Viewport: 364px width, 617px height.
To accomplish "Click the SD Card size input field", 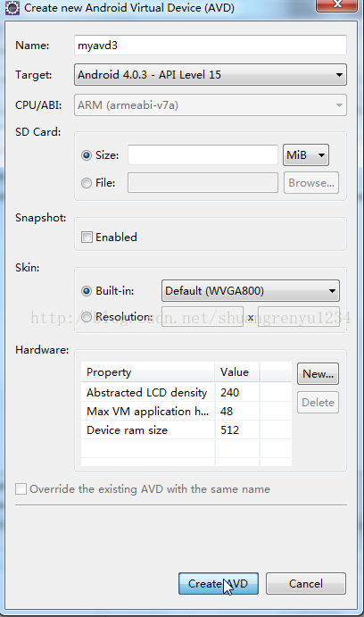I will pos(203,155).
